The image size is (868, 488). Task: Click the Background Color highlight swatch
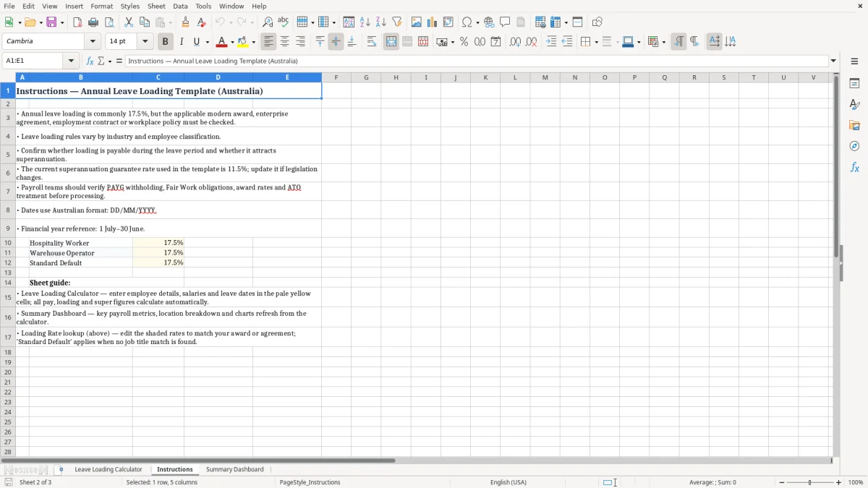[x=242, y=42]
